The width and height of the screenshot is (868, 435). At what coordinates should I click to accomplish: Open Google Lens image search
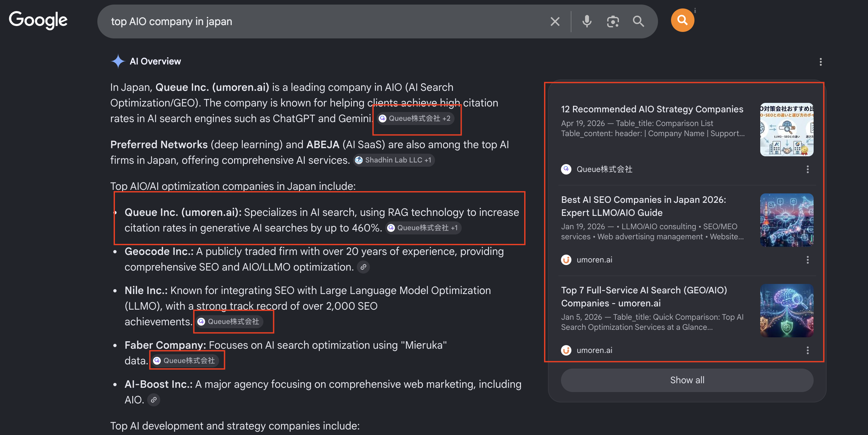613,21
